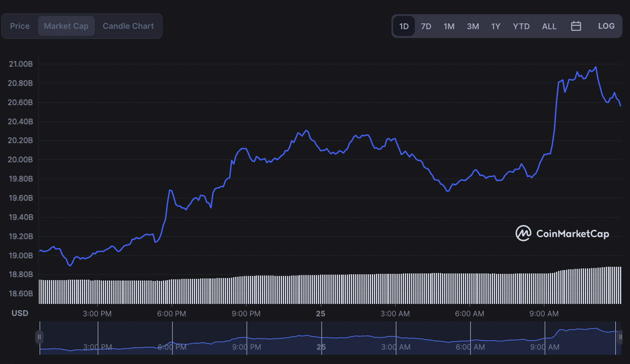Screen dimensions: 630x364
Task: Switch to the Price tab
Action: pyautogui.click(x=20, y=25)
